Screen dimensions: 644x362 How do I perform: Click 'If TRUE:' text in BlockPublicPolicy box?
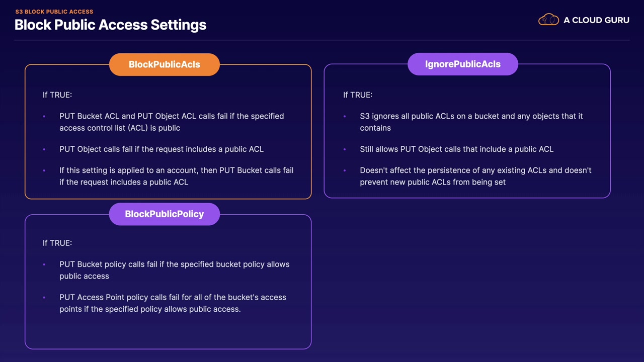point(57,243)
